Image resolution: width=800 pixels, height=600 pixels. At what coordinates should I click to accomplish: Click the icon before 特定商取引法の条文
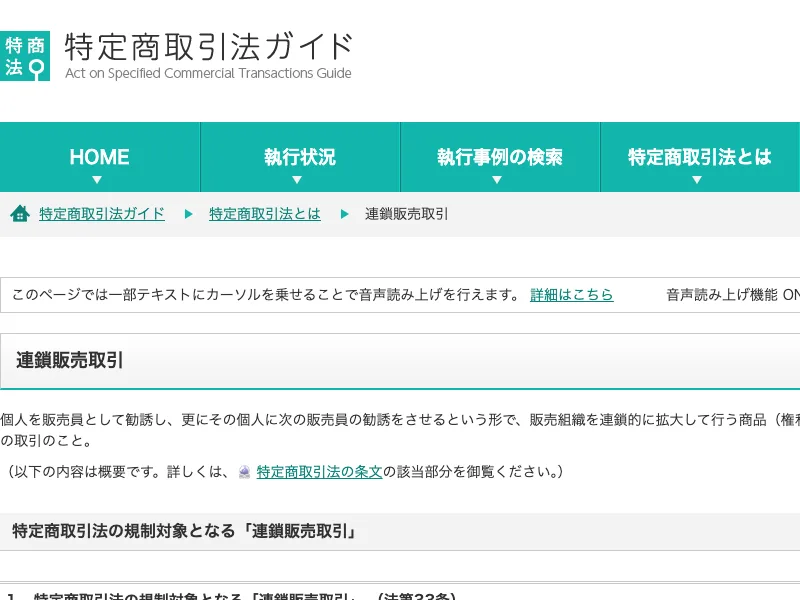244,472
